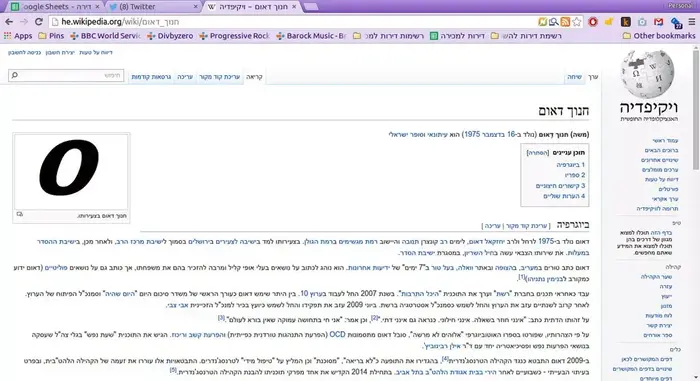The width and height of the screenshot is (700, 381).
Task: Click the magnifier search-image extension icon
Action: coord(554,22)
